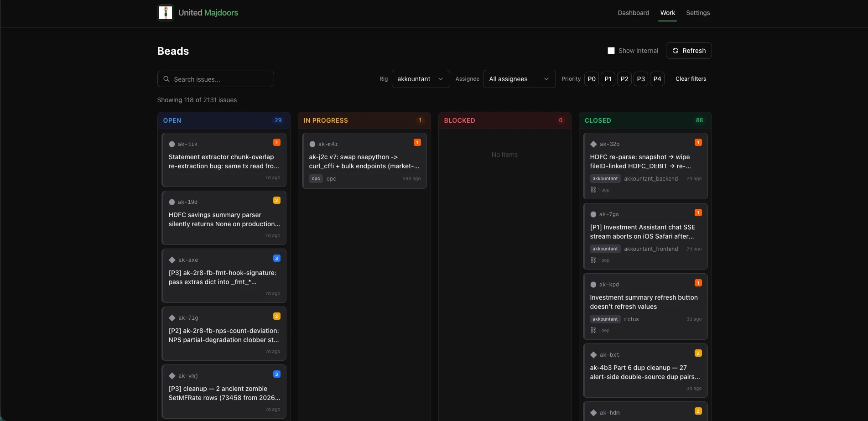This screenshot has width=868, height=421.
Task: Enable the Show internal checkbox
Action: (x=611, y=51)
